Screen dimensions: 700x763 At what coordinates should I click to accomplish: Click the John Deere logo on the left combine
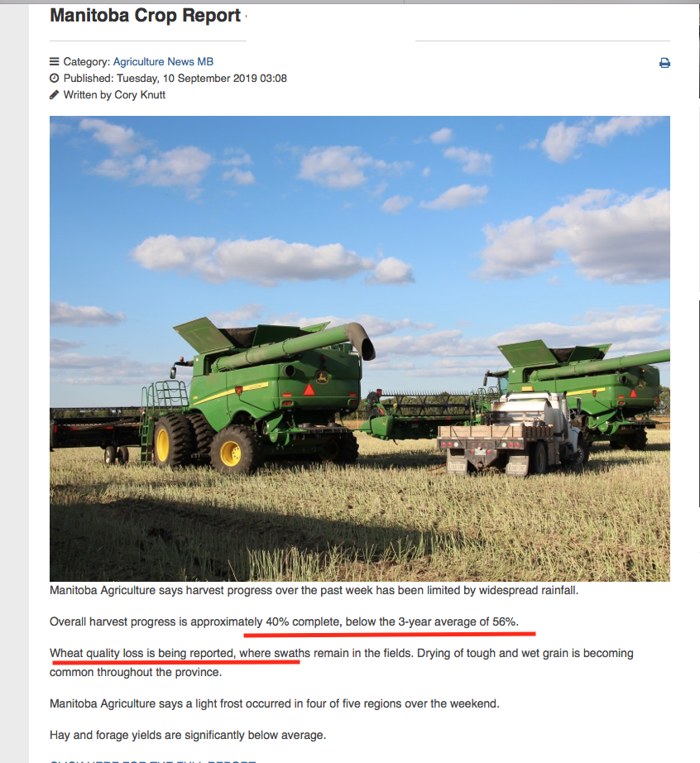click(x=322, y=377)
